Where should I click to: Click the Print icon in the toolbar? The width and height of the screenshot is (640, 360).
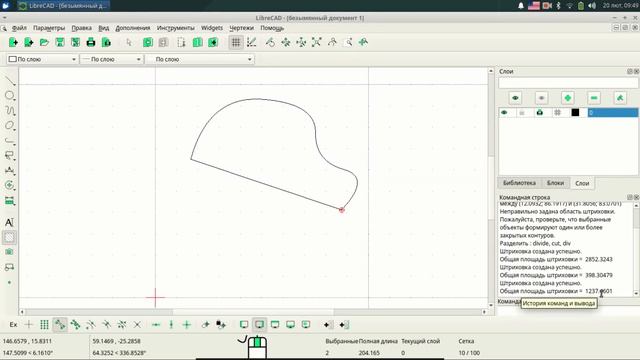coord(91,42)
